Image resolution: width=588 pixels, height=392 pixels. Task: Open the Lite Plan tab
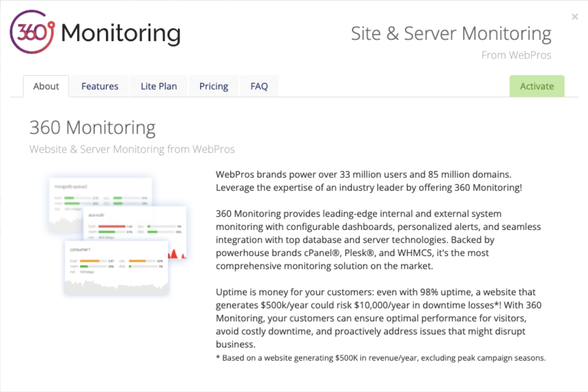pyautogui.click(x=159, y=86)
